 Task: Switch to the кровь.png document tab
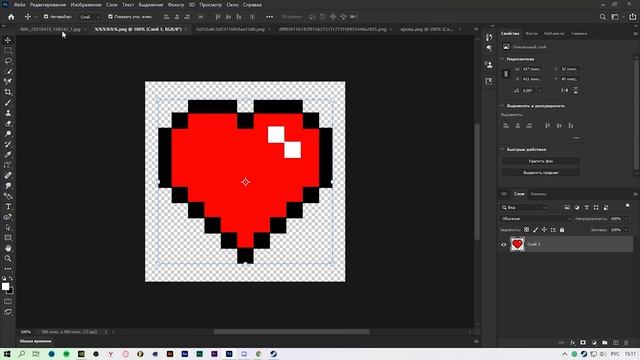(x=427, y=29)
